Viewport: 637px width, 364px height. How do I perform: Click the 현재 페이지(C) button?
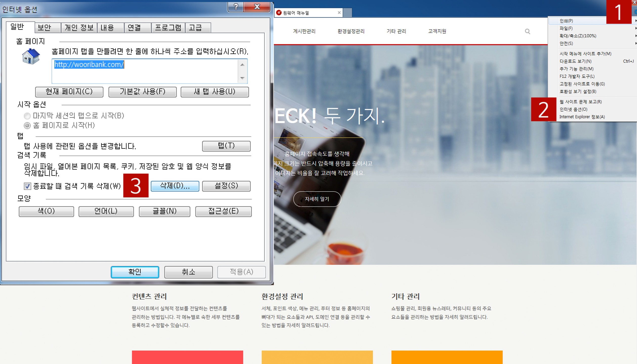[69, 92]
